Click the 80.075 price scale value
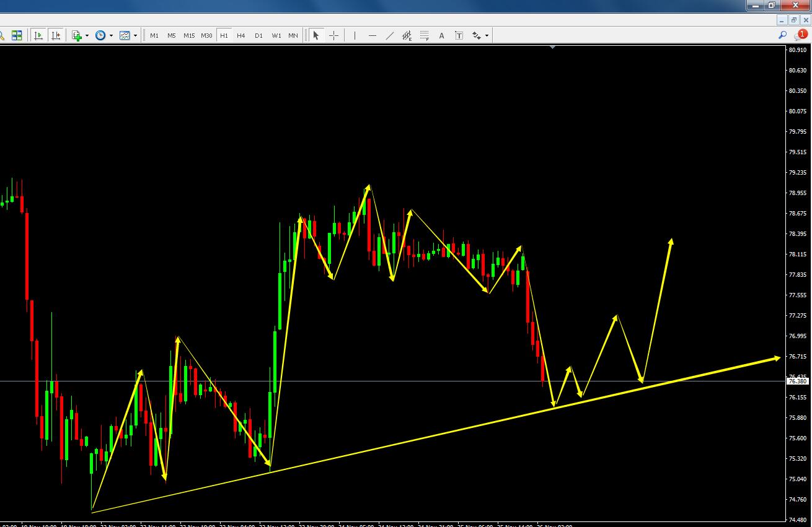The width and height of the screenshot is (812, 527). (797, 111)
